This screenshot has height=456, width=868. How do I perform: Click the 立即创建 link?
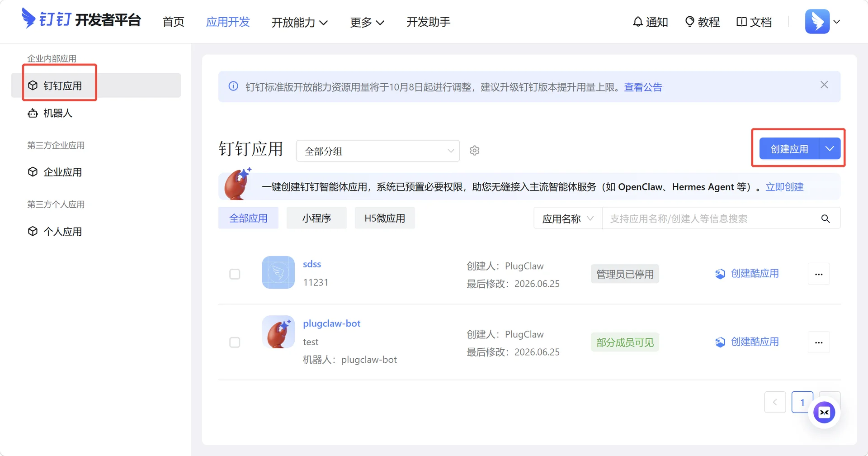784,187
